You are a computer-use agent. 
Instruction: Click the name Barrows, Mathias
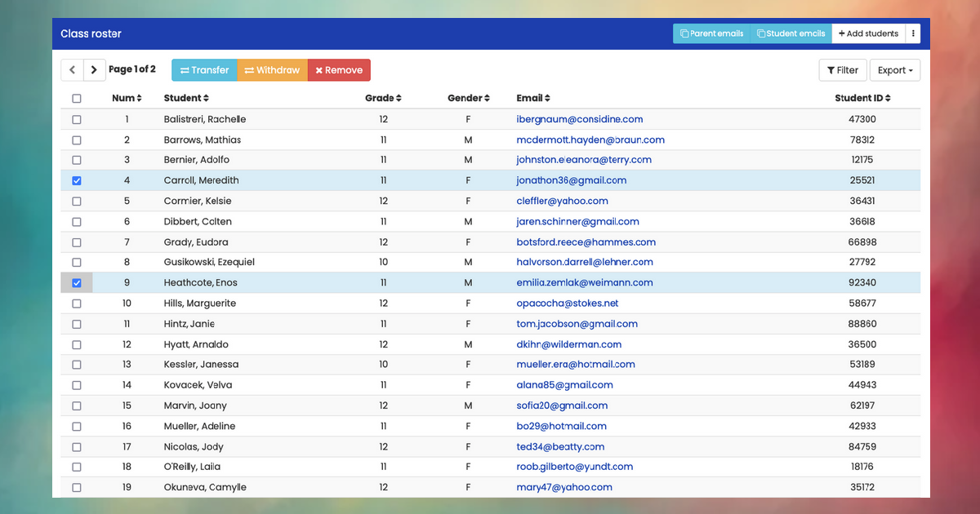(x=203, y=140)
